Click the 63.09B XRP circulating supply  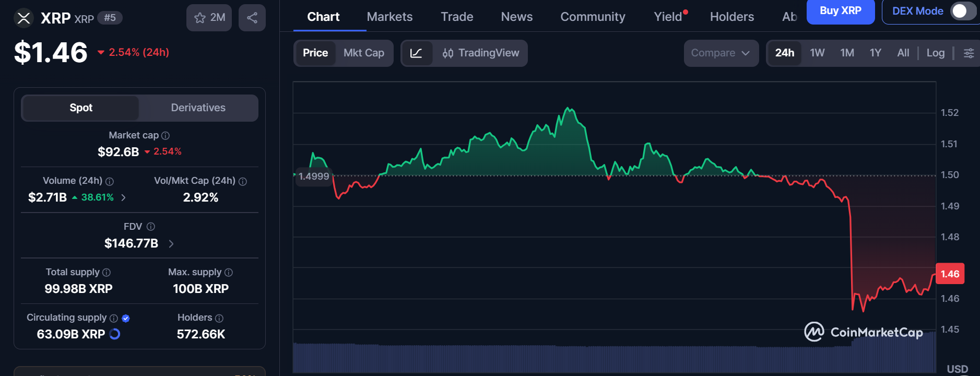71,334
